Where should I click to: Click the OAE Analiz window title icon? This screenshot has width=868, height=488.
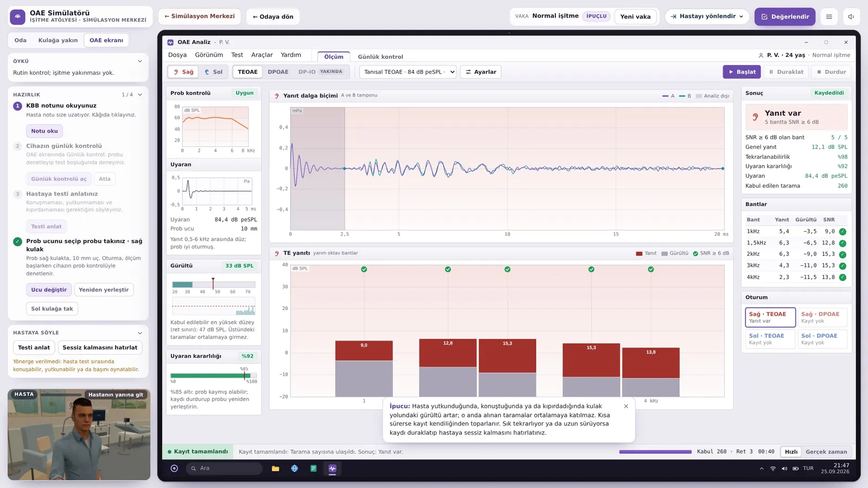coord(170,42)
